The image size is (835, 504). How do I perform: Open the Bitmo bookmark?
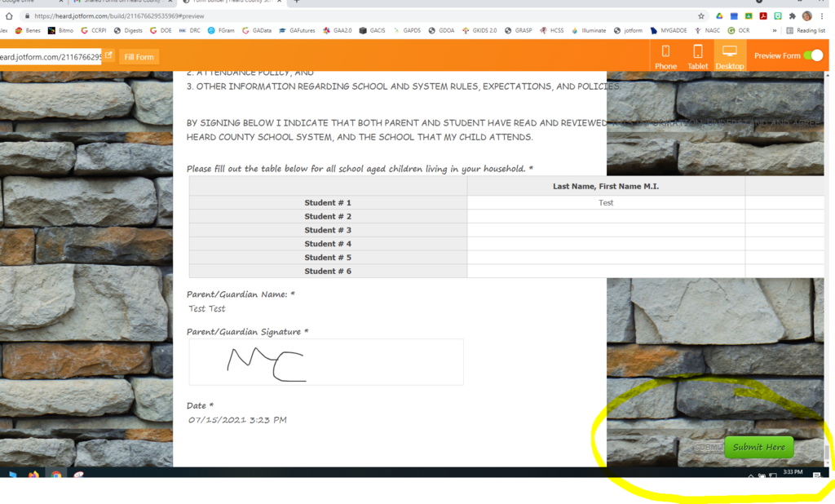[x=60, y=31]
